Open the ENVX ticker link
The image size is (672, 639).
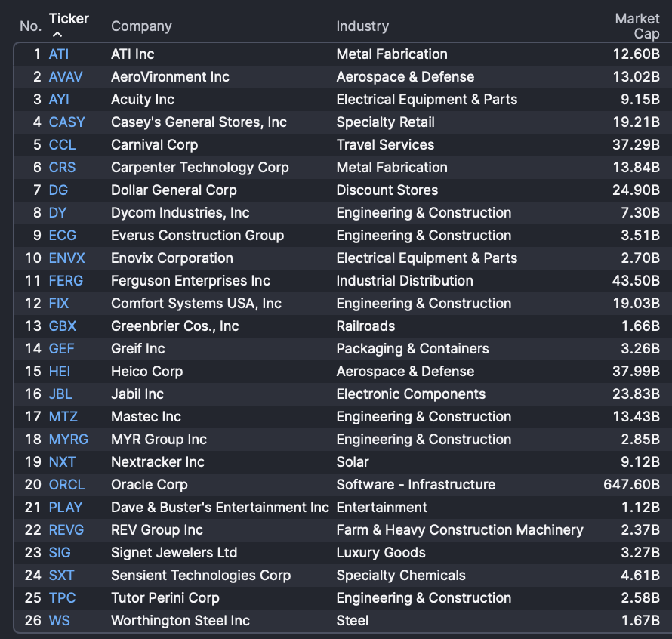(x=67, y=258)
